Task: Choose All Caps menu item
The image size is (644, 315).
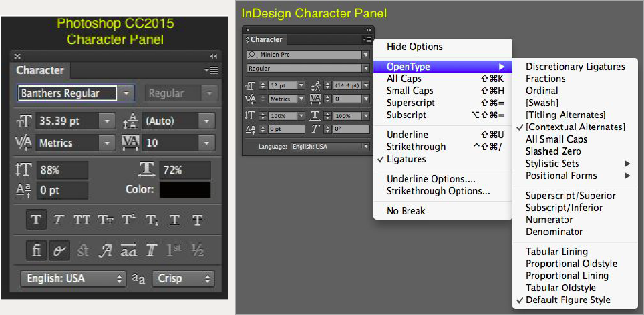Action: pyautogui.click(x=443, y=79)
